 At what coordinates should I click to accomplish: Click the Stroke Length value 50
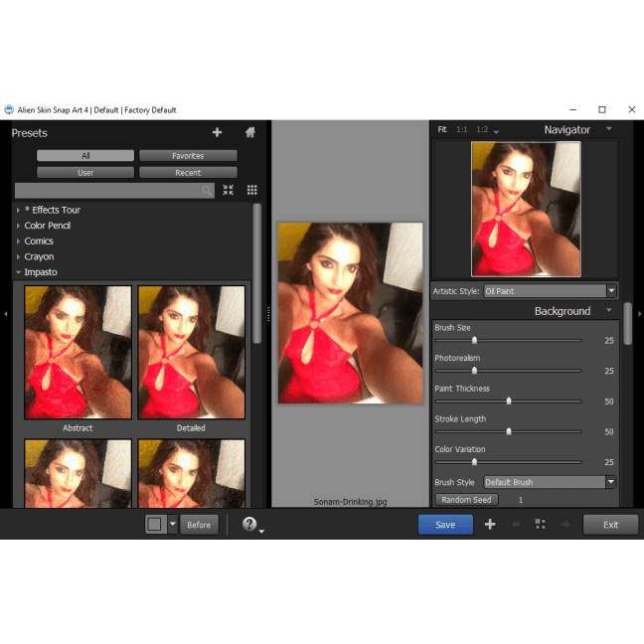[x=608, y=431]
